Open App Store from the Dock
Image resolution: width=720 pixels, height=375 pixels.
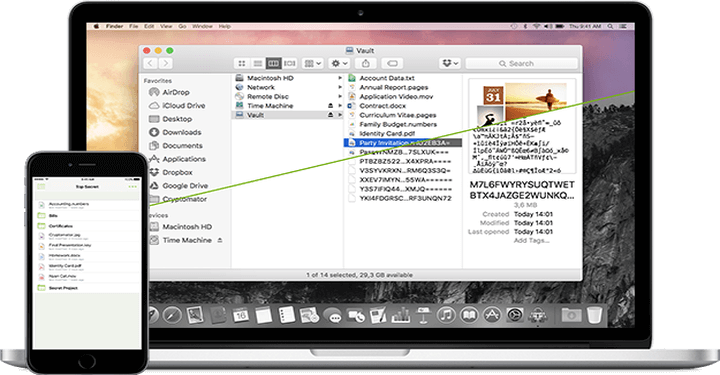pos(492,315)
